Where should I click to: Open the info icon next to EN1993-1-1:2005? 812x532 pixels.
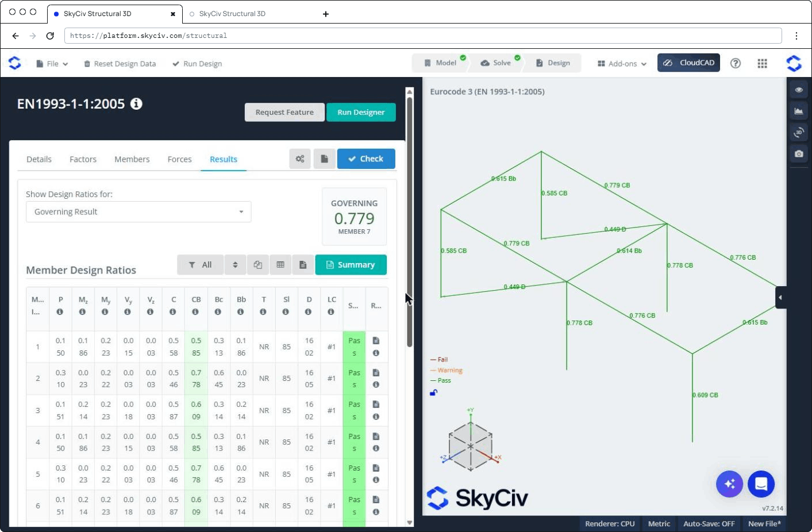pos(136,103)
